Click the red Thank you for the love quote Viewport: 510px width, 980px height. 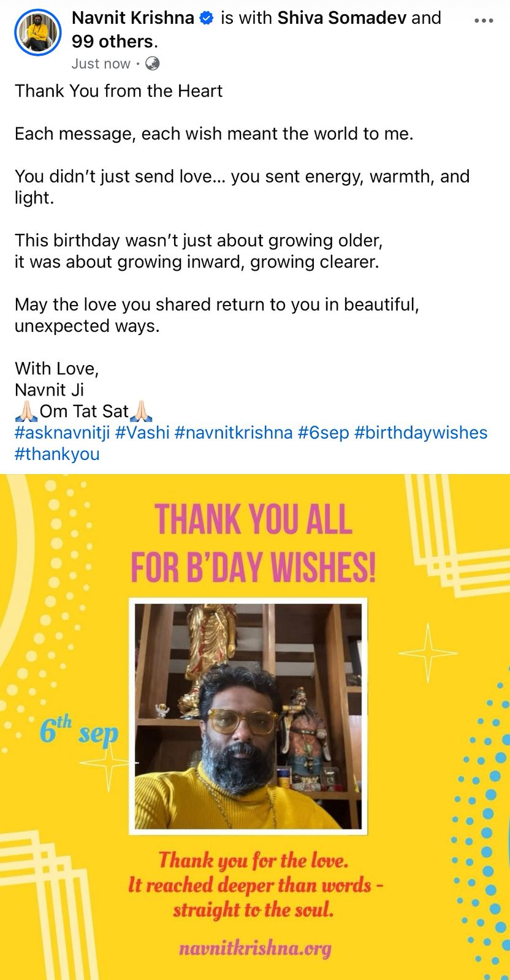[x=254, y=884]
